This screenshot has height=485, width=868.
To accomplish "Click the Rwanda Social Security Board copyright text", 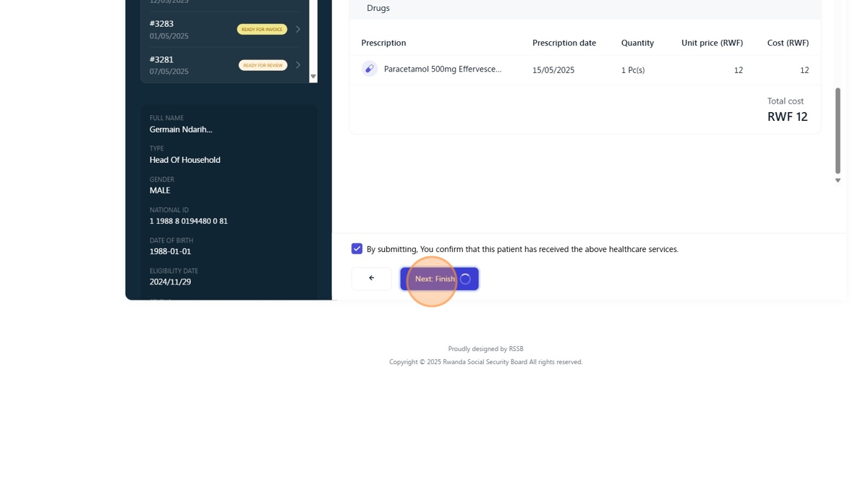I will pos(485,362).
